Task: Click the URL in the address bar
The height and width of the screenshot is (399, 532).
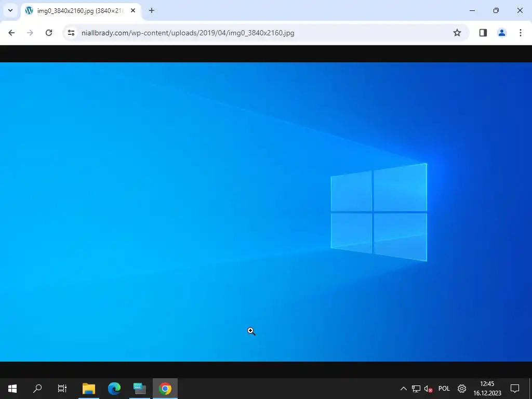Action: pyautogui.click(x=188, y=33)
